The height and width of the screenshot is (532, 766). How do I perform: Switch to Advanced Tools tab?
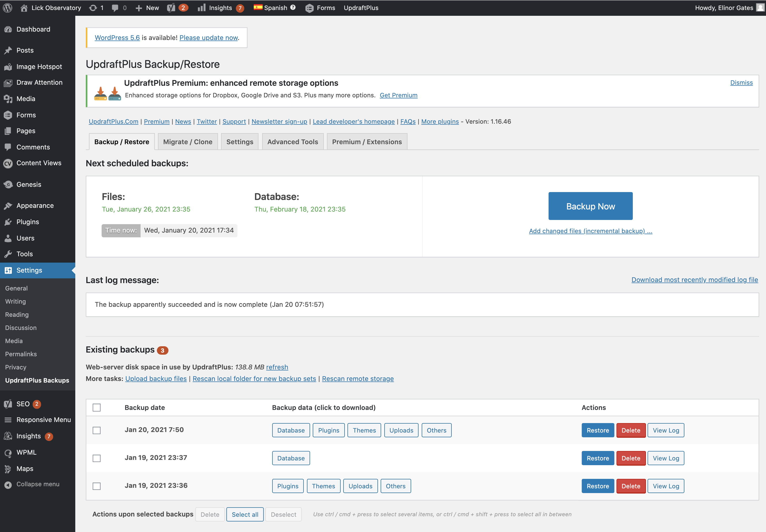[293, 142]
